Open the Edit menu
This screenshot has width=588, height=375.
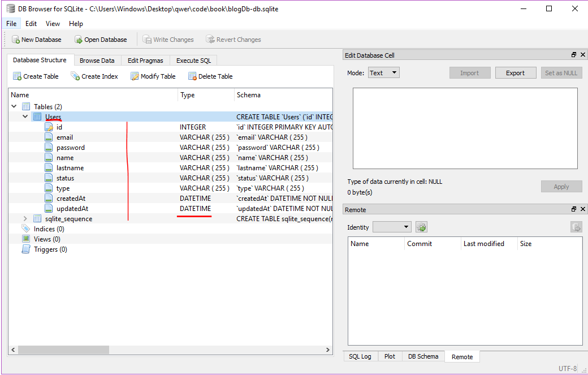click(x=31, y=24)
